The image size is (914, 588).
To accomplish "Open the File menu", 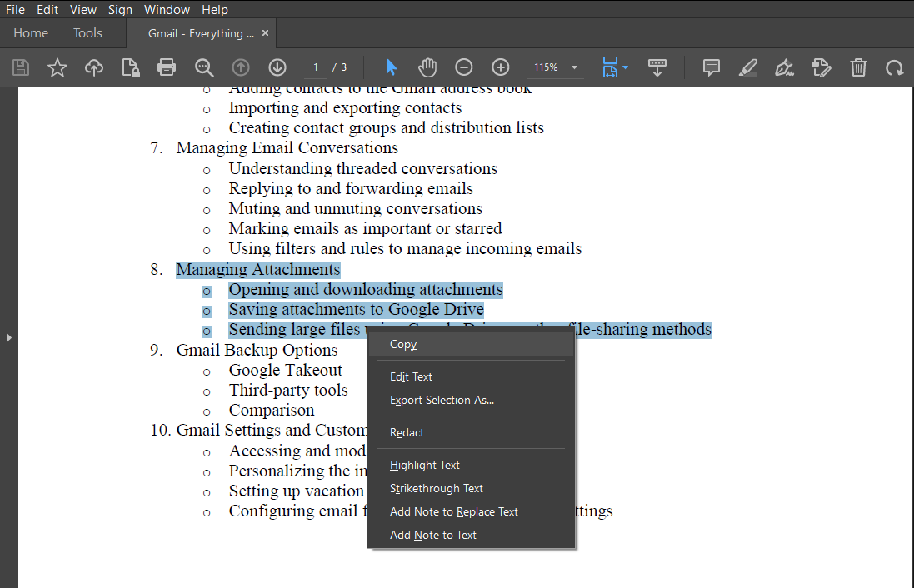I will click(x=15, y=10).
